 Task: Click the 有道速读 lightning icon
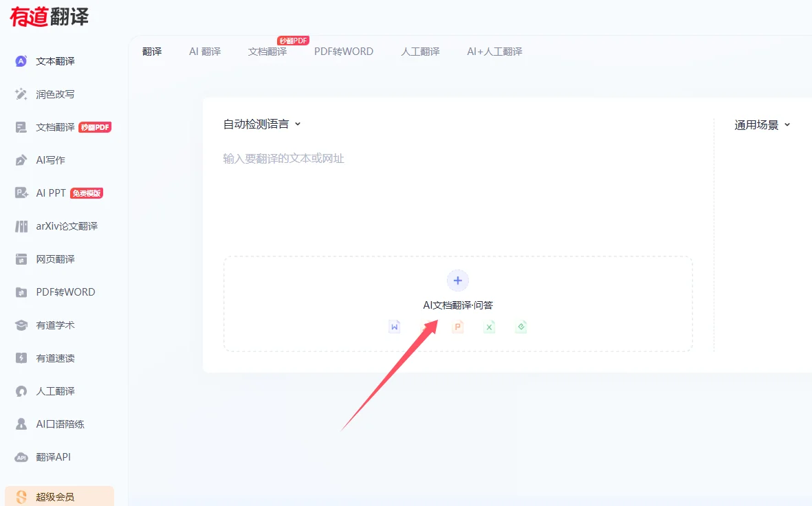tap(21, 358)
